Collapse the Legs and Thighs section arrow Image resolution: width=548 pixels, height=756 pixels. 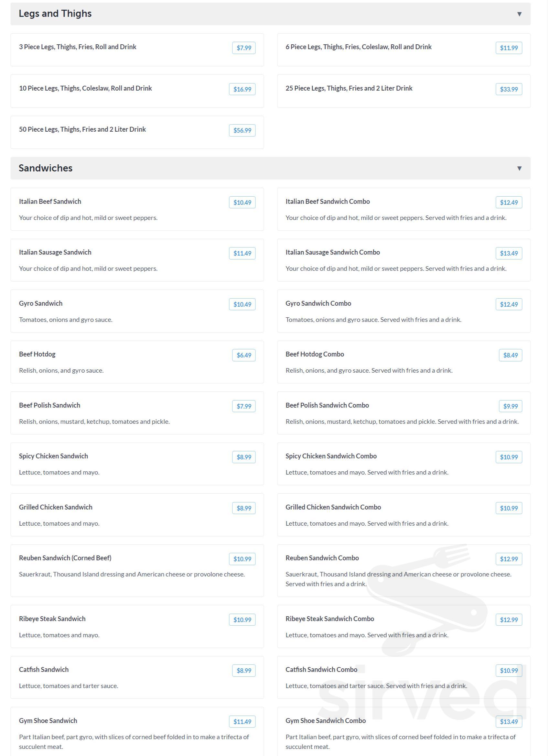pyautogui.click(x=519, y=14)
